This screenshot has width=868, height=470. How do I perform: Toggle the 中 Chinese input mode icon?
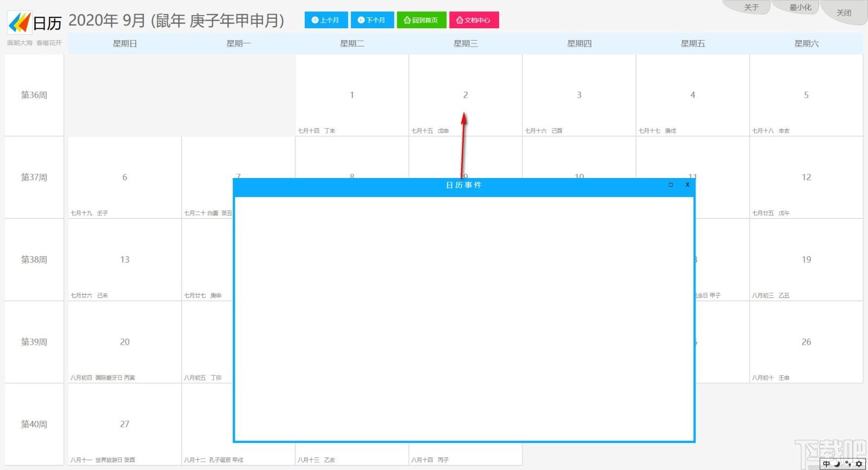826,464
